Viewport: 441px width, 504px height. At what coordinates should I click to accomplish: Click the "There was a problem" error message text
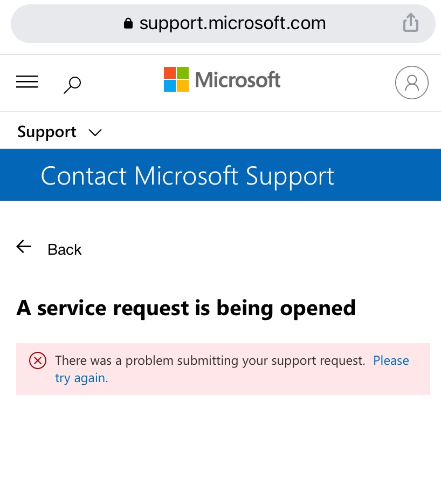click(210, 360)
